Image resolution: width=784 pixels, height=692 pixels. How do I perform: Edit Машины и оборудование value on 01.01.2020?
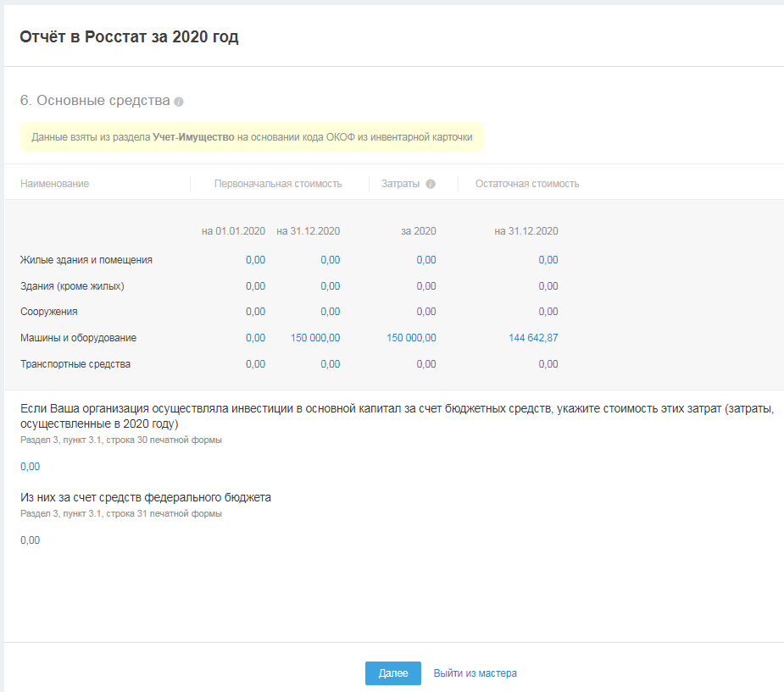tap(255, 338)
